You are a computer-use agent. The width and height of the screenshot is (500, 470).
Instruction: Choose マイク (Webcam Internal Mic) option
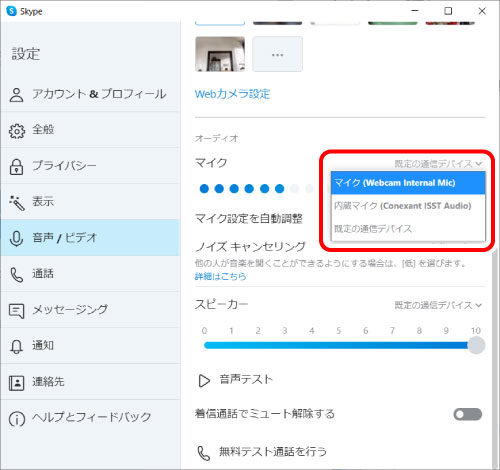click(x=408, y=183)
